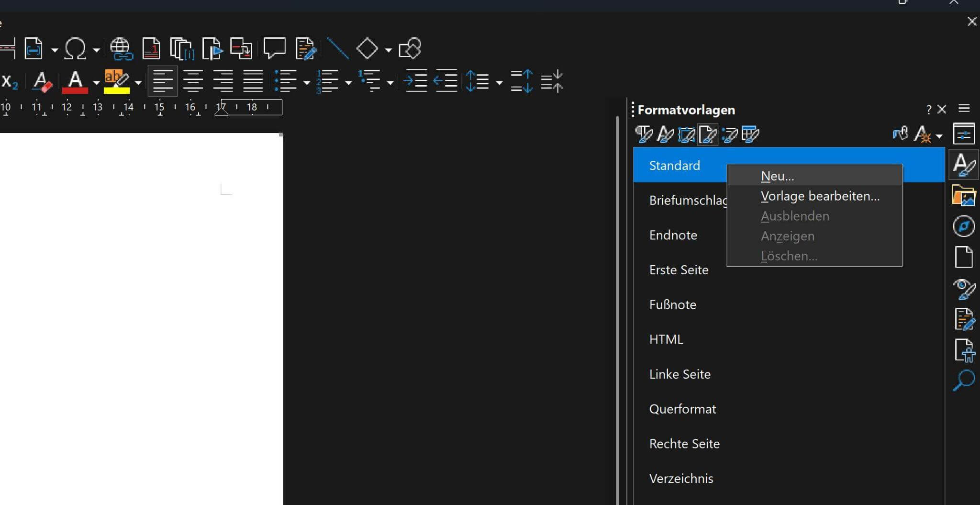Open the Navigator in the sidebar
The image size is (980, 505).
pyautogui.click(x=963, y=226)
